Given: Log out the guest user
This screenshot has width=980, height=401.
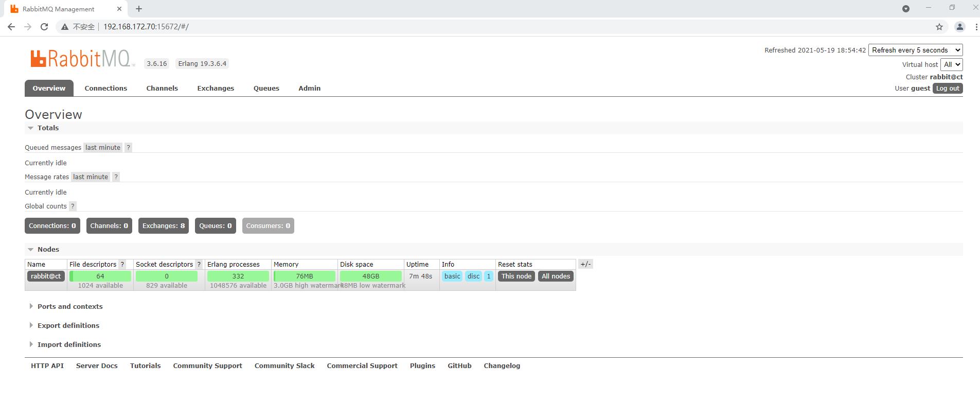Looking at the screenshot, I should tap(948, 88).
